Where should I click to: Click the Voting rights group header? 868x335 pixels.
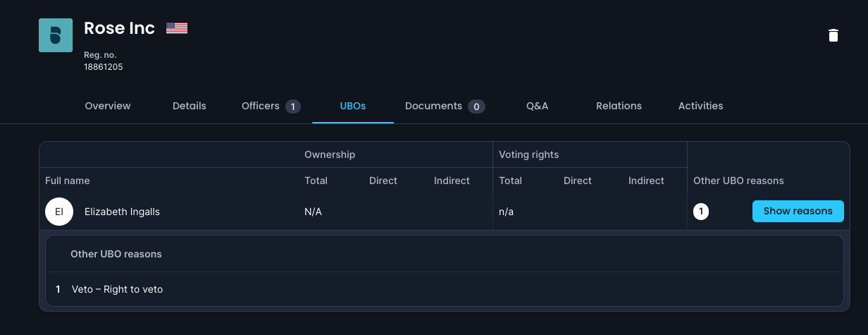point(528,154)
